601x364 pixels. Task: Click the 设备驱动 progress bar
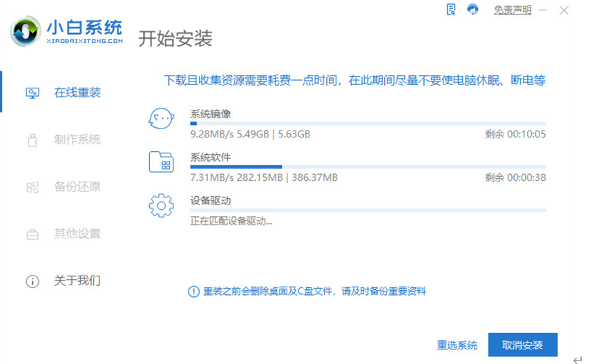point(368,211)
